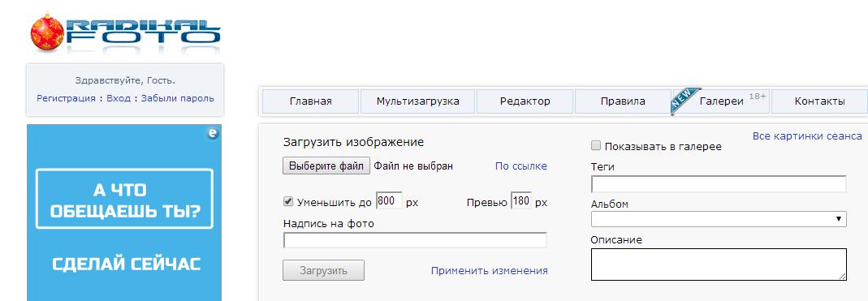This screenshot has width=868, height=301.
Task: Click the Загрузить upload button
Action: (324, 270)
